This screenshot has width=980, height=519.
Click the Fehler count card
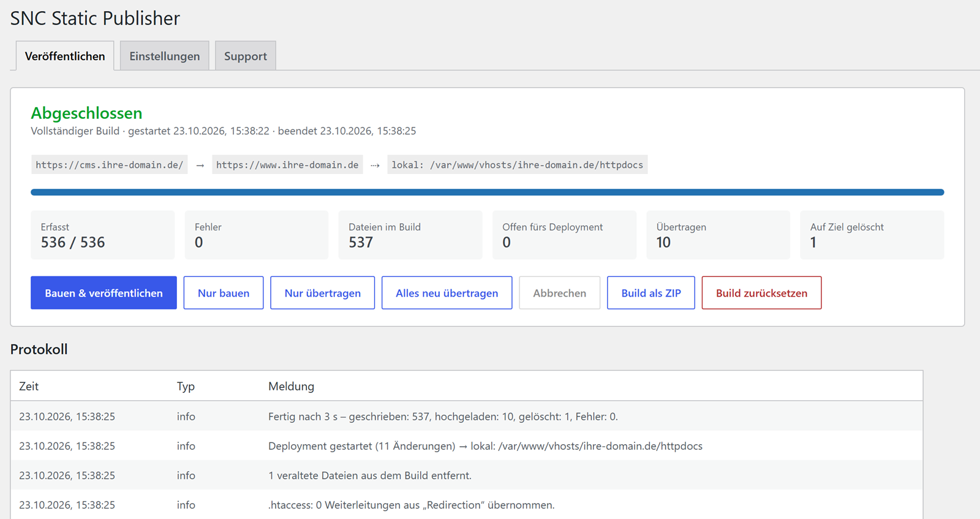(x=257, y=235)
